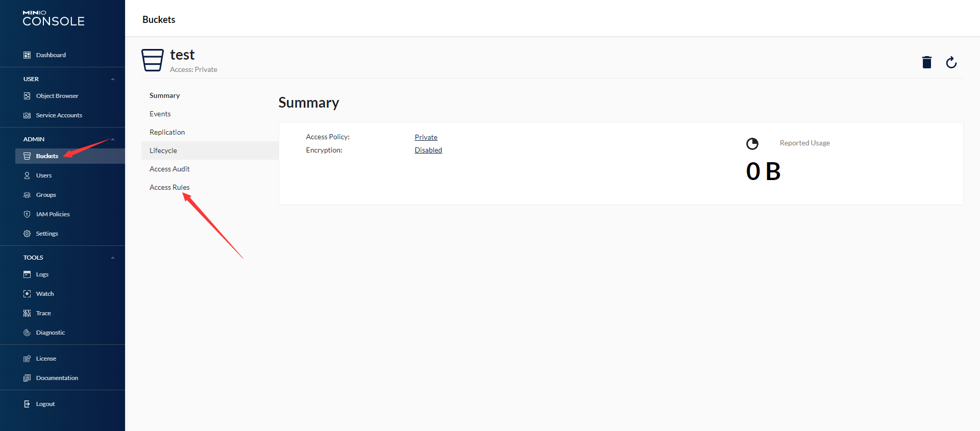This screenshot has height=431, width=980.
Task: Open Service Accounts menu label
Action: (59, 115)
